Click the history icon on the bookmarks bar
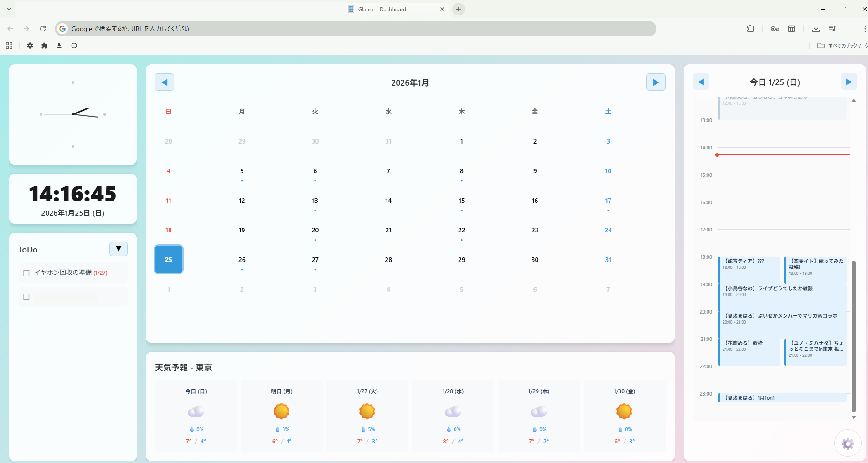Image resolution: width=868 pixels, height=463 pixels. 73,46
